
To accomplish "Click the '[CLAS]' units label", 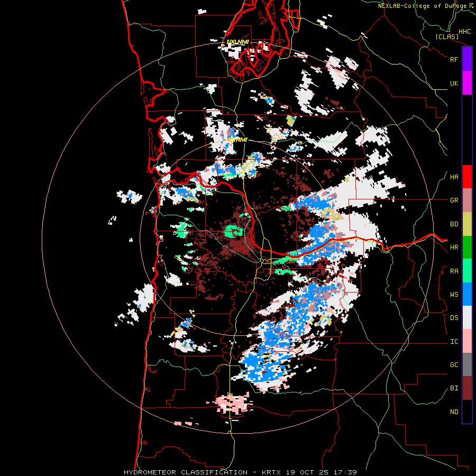I will [x=447, y=36].
